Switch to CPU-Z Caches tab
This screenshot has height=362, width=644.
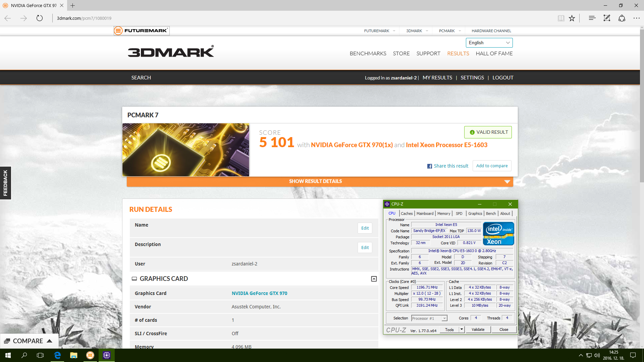pyautogui.click(x=407, y=214)
